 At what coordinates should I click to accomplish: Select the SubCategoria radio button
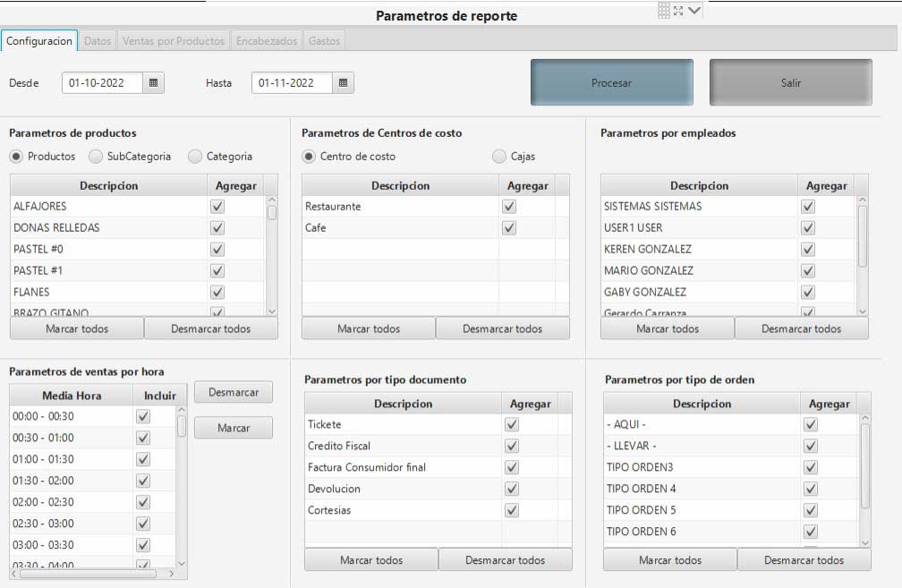(96, 157)
